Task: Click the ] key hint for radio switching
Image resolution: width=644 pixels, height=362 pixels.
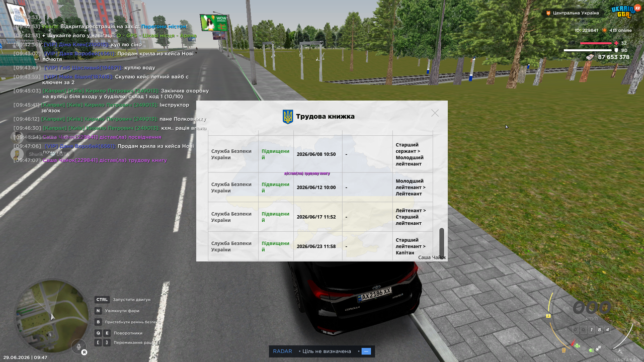Action: [107, 342]
